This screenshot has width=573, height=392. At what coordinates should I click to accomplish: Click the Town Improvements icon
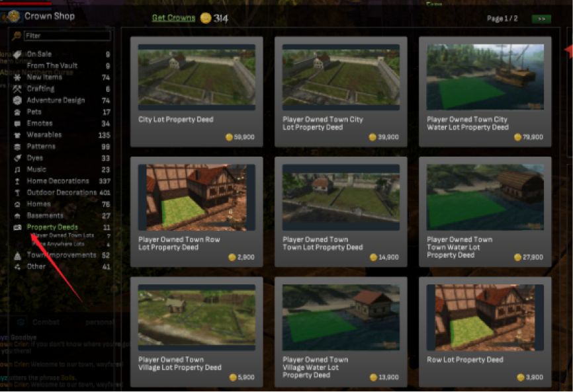pyautogui.click(x=17, y=255)
